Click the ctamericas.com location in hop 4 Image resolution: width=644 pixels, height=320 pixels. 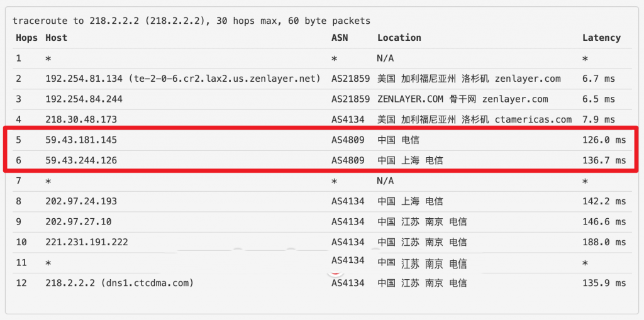(533, 119)
